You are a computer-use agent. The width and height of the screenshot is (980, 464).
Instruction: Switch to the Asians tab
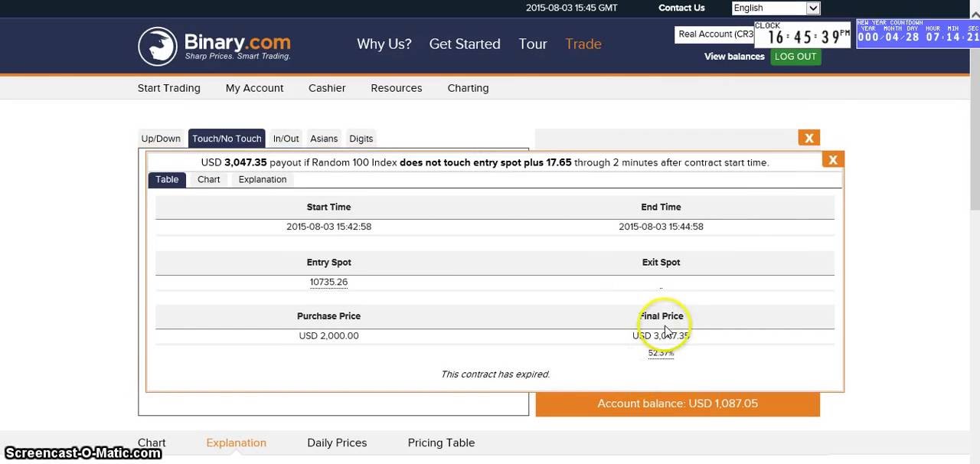[324, 139]
